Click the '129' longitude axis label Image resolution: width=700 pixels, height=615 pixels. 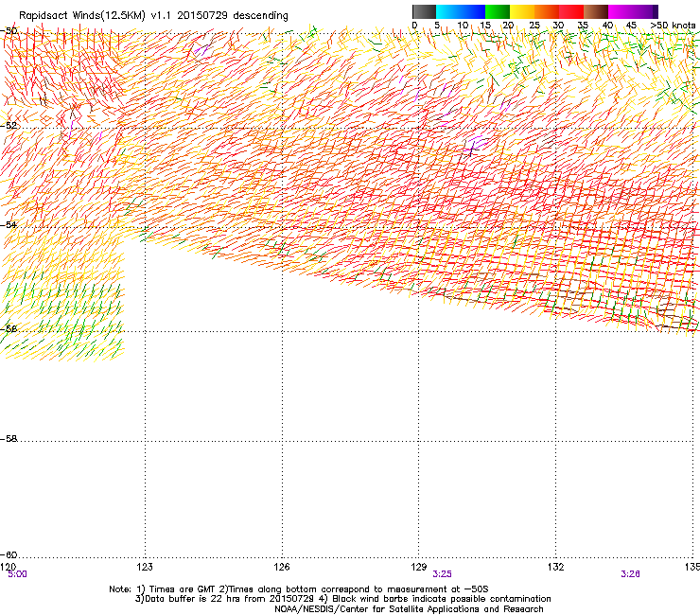(x=419, y=567)
